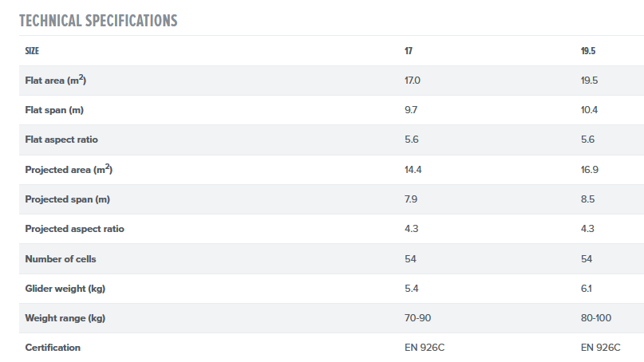644x362 pixels.
Task: Click the SIZE column header
Action: [33, 51]
